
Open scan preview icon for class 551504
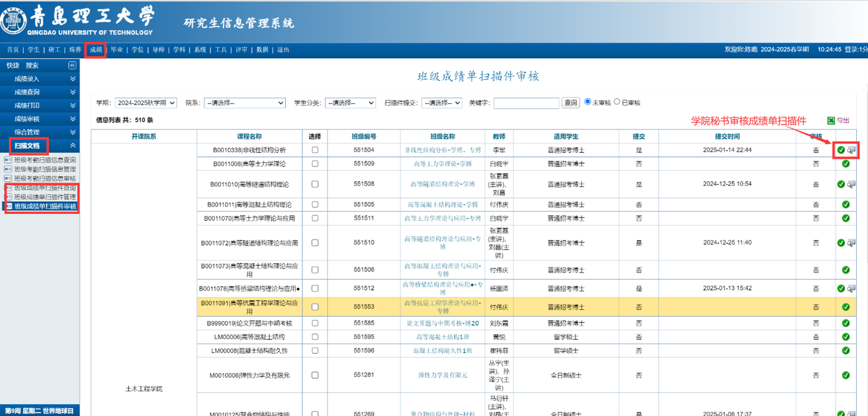click(x=851, y=150)
